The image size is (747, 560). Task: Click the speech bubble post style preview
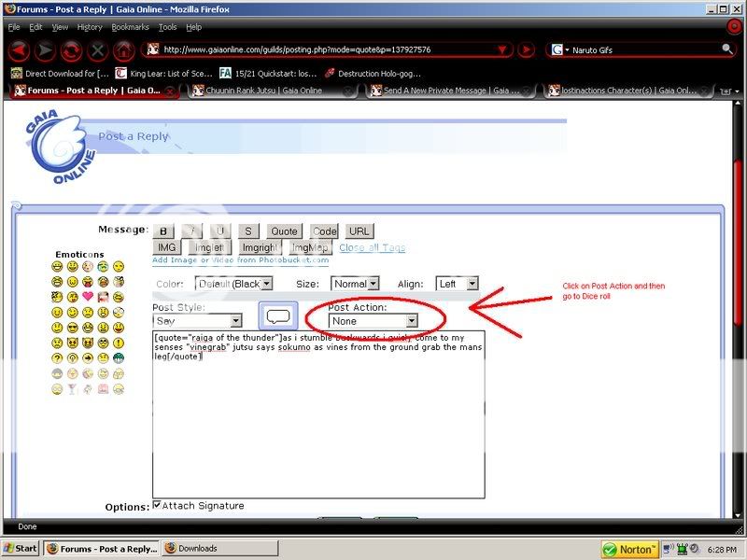click(x=278, y=316)
